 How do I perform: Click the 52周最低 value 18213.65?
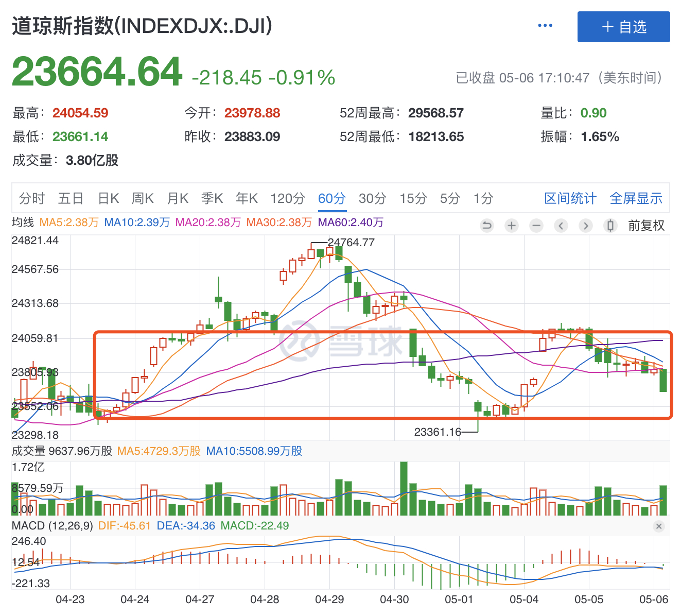pyautogui.click(x=436, y=136)
